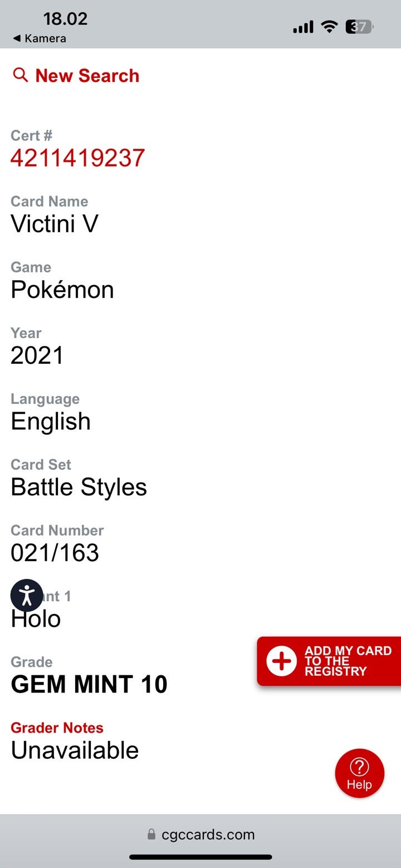Screen dimensions: 401x868
Task: Click the Grader Notes label
Action: point(57,728)
